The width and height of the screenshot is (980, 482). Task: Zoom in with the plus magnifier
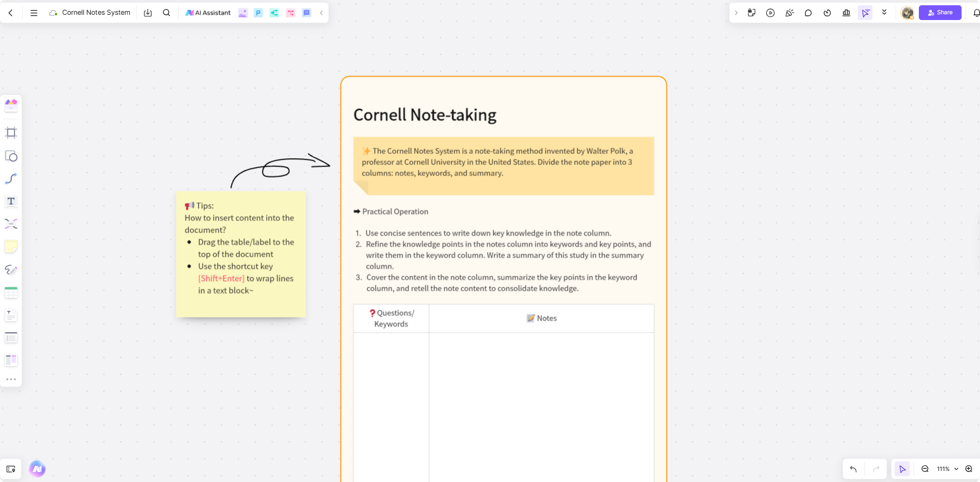click(x=969, y=469)
